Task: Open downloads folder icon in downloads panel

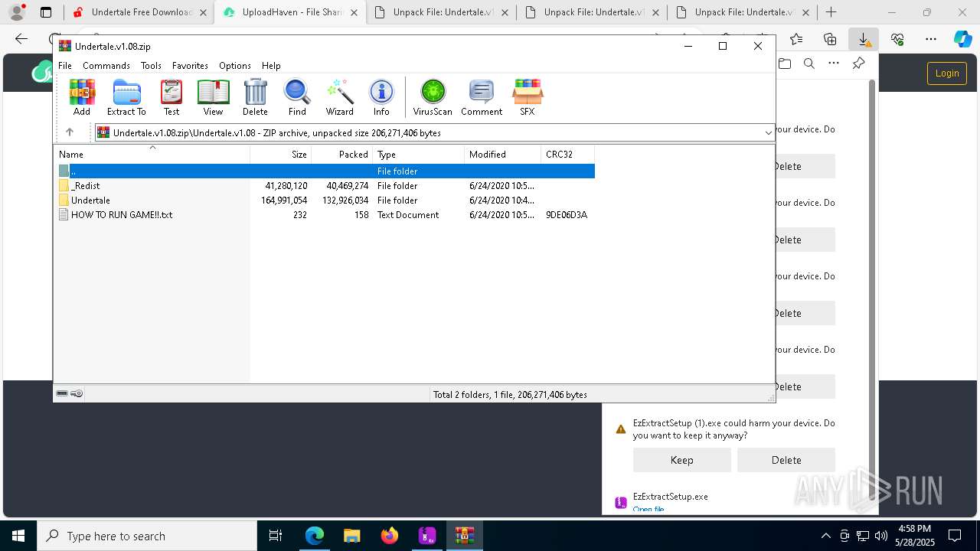Action: click(x=785, y=64)
